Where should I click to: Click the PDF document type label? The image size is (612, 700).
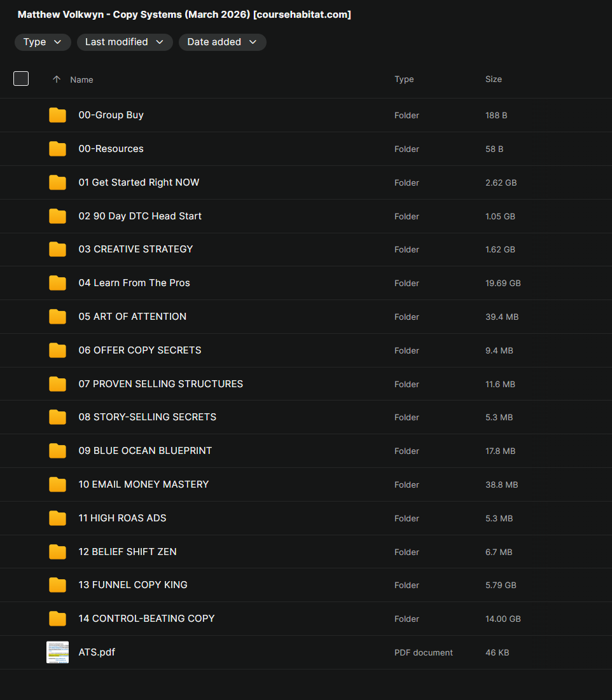coord(424,653)
